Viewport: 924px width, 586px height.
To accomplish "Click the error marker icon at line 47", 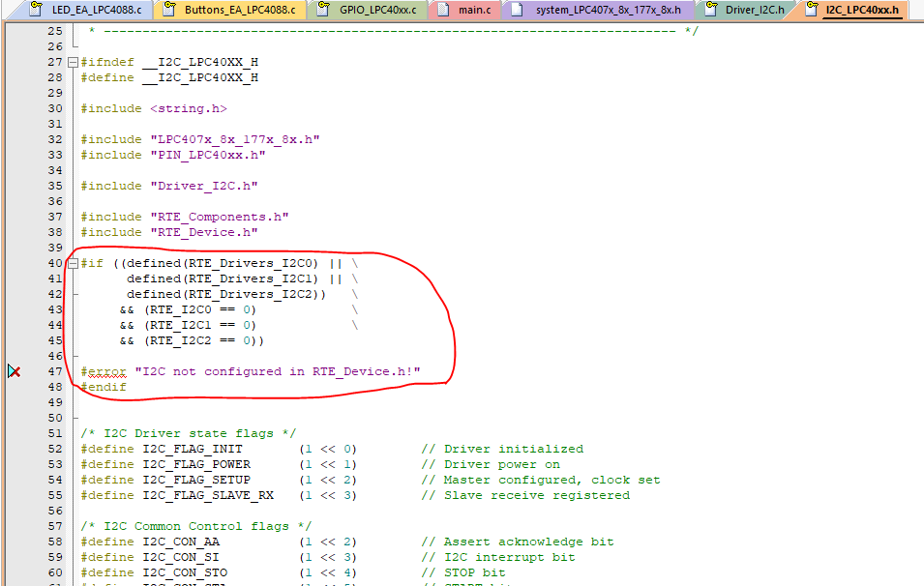I will coord(15,371).
